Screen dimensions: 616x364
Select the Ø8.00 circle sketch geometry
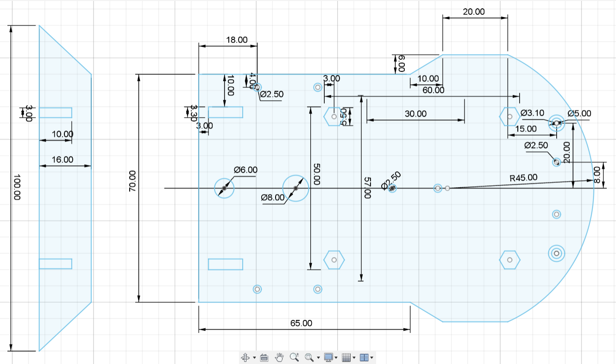295,188
